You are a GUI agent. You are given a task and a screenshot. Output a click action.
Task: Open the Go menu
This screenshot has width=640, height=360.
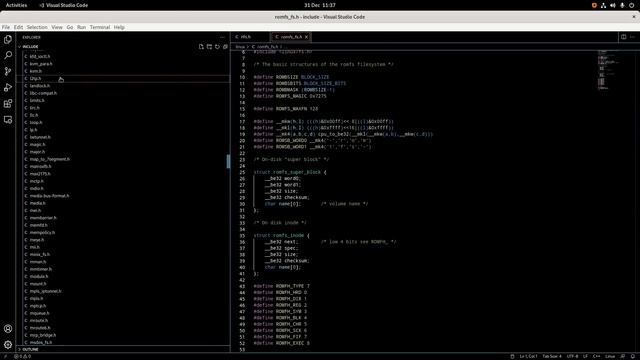pyautogui.click(x=70, y=27)
